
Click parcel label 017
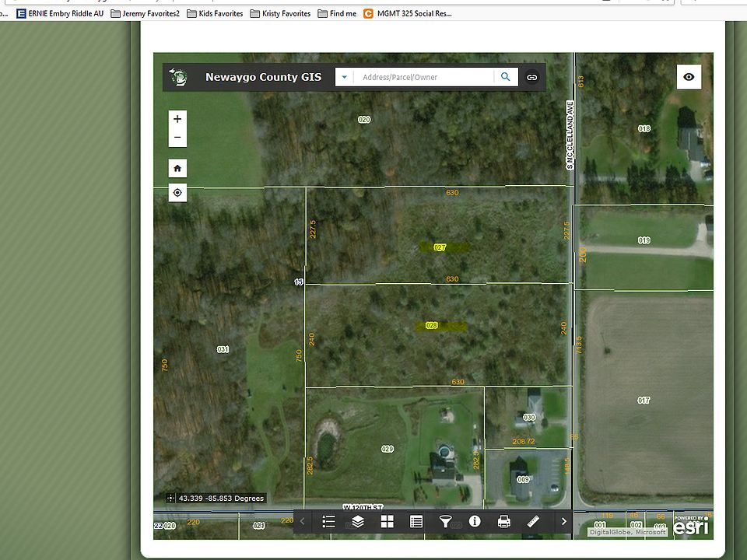644,401
